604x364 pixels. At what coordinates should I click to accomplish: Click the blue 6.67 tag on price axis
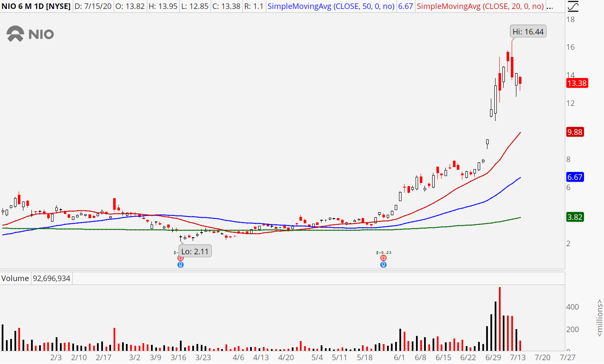coord(575,177)
